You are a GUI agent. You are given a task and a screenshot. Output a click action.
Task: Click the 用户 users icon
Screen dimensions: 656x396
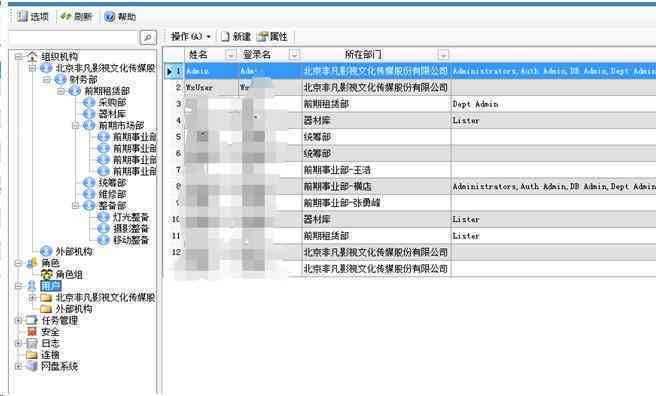pyautogui.click(x=32, y=286)
